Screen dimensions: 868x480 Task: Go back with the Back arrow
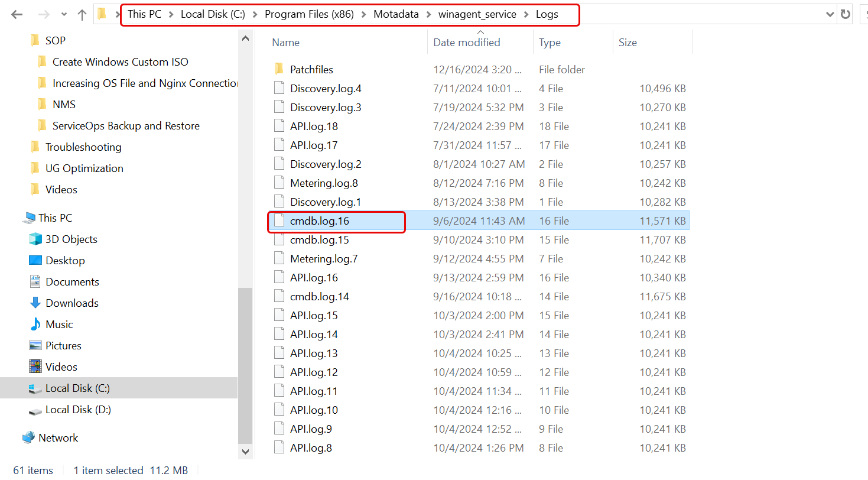[17, 14]
